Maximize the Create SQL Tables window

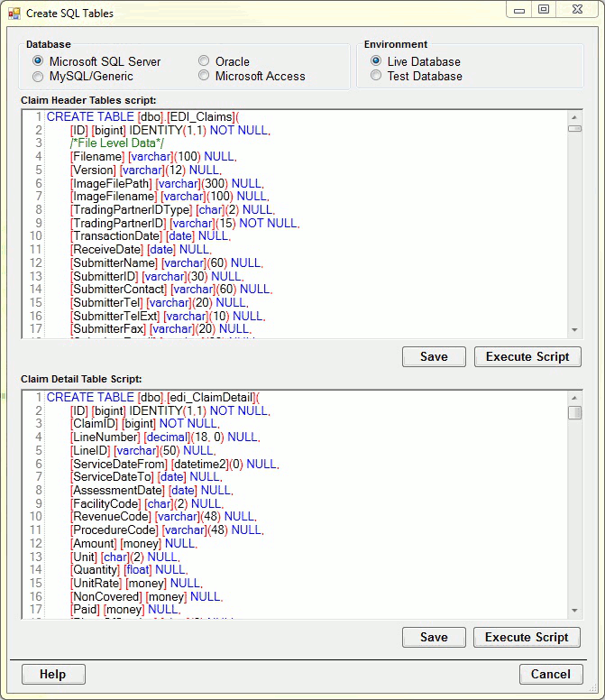click(x=544, y=9)
